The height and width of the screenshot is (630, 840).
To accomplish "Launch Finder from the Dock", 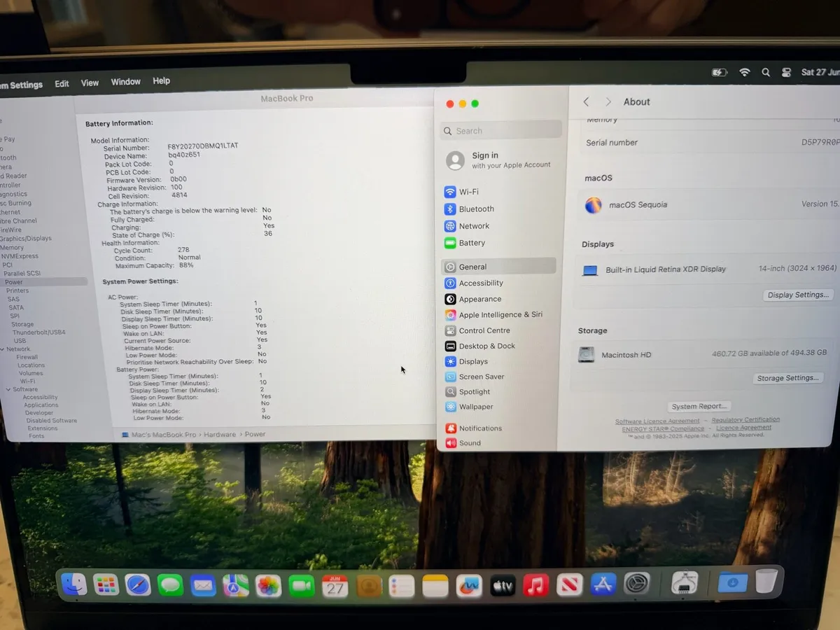I will (x=73, y=584).
